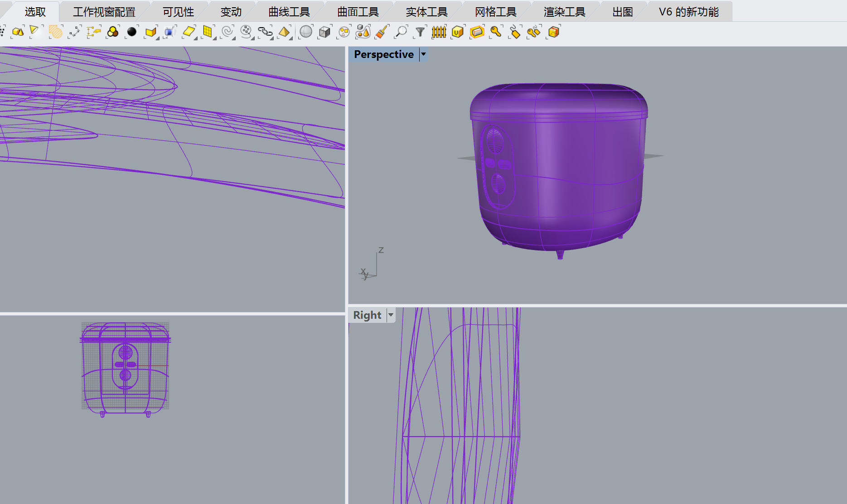The width and height of the screenshot is (847, 504).
Task: Click the Right viewport title label
Action: 367,315
